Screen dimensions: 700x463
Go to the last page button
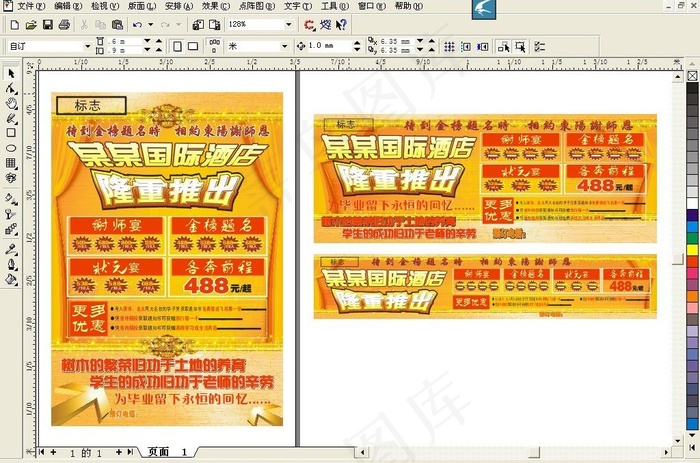pyautogui.click(x=130, y=452)
